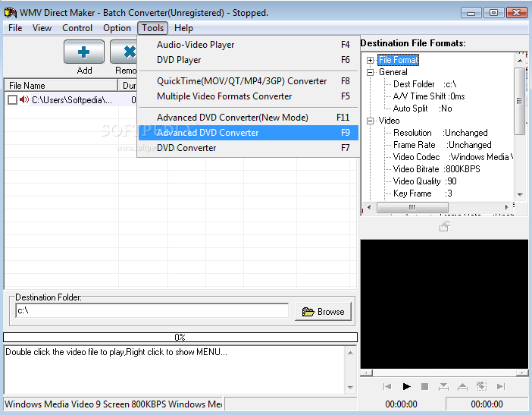Choose Advanced DVD Converter(New Mode)
This screenshot has height=415, width=532.
coord(249,118)
